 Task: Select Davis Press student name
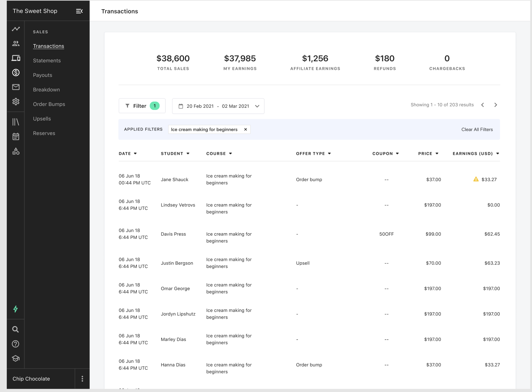click(x=173, y=234)
